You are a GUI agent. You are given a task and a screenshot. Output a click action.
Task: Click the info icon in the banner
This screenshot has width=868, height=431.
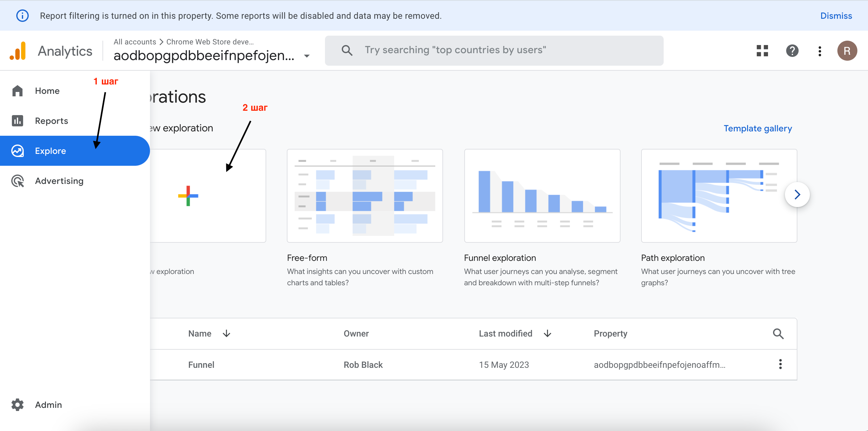tap(22, 16)
